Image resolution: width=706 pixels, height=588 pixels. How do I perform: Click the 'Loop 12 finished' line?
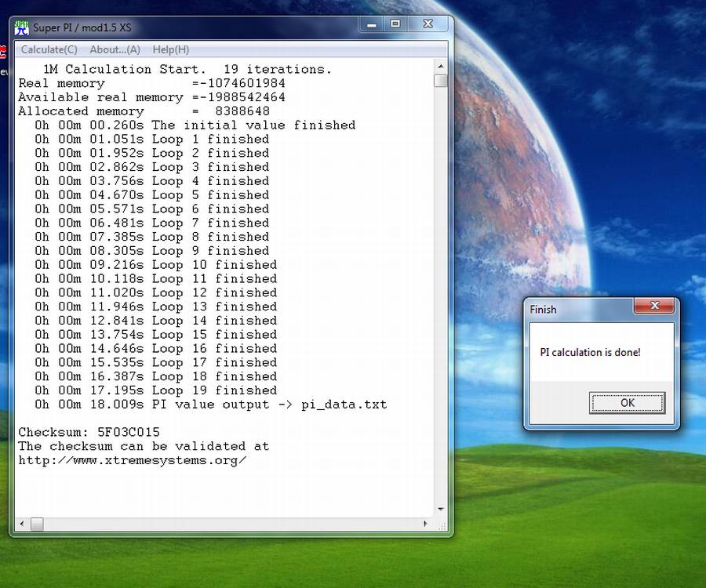pyautogui.click(x=156, y=292)
